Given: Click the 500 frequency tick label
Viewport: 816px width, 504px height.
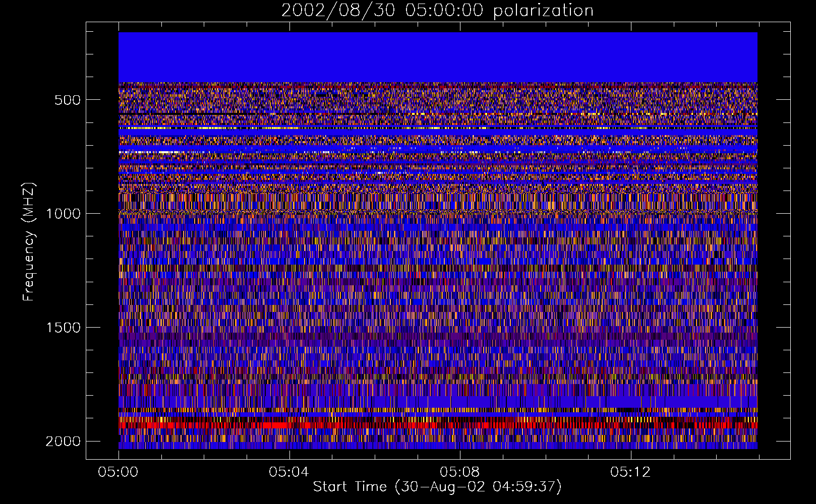Looking at the screenshot, I should (68, 100).
